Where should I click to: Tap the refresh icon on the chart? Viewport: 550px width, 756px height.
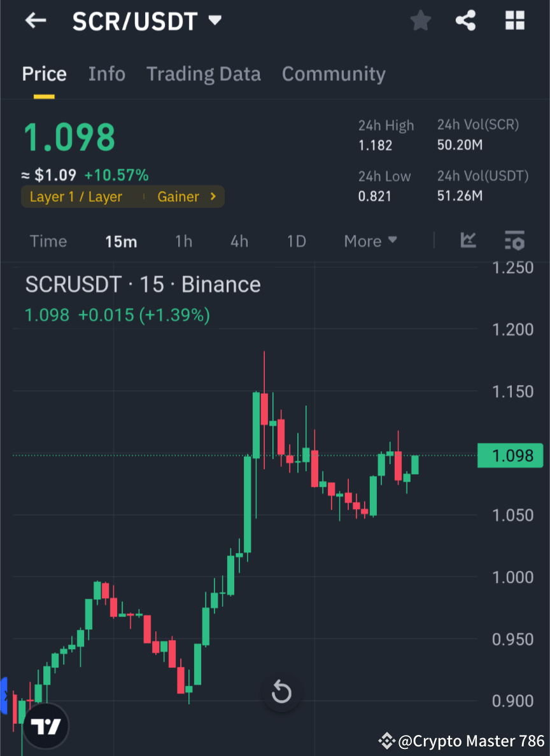[x=281, y=693]
